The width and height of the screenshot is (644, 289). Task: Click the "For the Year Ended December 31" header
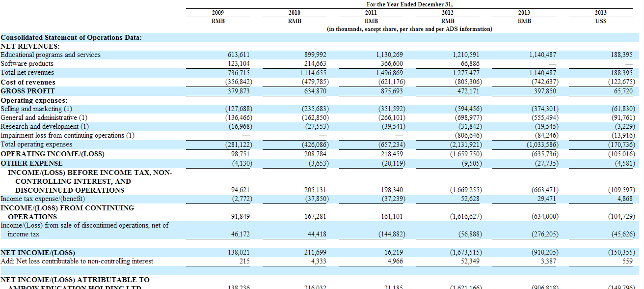409,4
